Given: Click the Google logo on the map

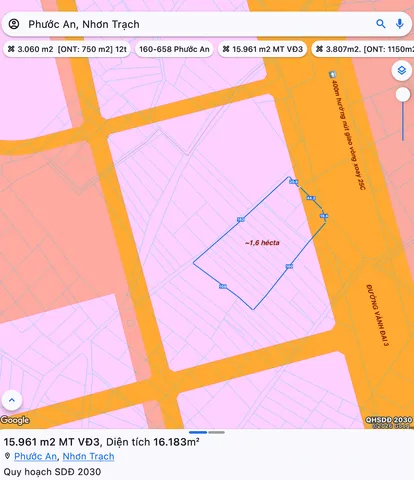Looking at the screenshot, I should click(x=15, y=420).
